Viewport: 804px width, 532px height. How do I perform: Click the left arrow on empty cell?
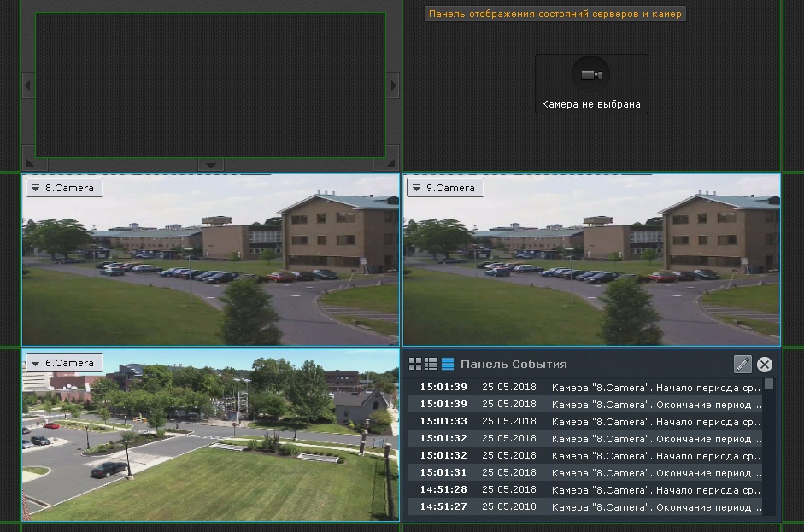click(28, 85)
